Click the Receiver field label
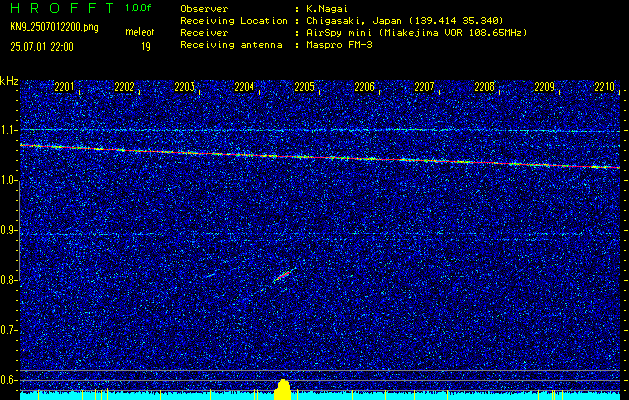 204,32
